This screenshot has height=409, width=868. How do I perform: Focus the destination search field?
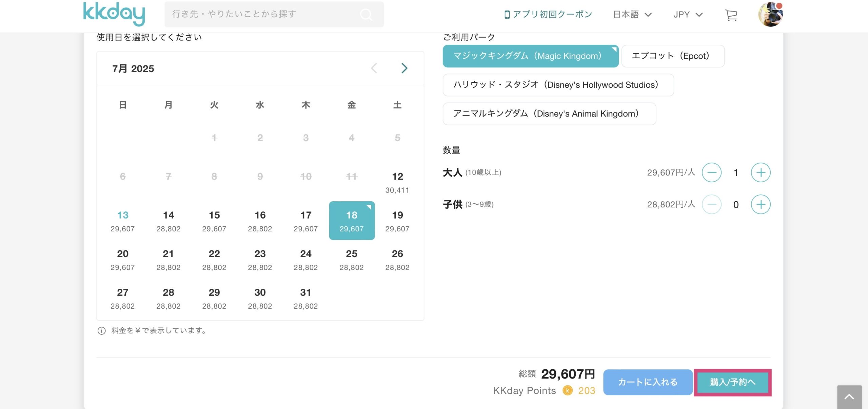274,14
